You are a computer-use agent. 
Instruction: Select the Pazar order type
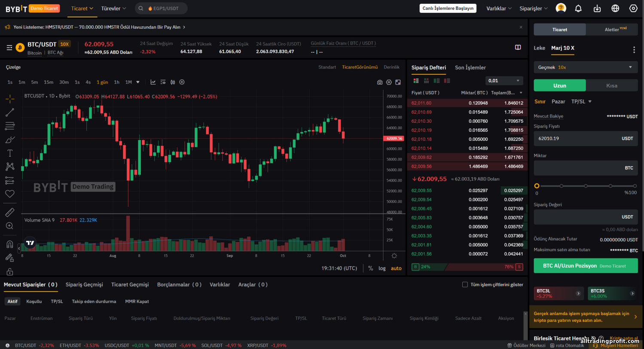point(558,102)
